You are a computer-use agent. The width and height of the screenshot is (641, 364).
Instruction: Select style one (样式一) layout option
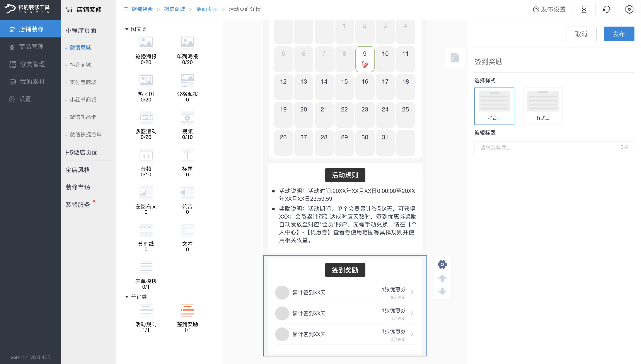pos(494,106)
